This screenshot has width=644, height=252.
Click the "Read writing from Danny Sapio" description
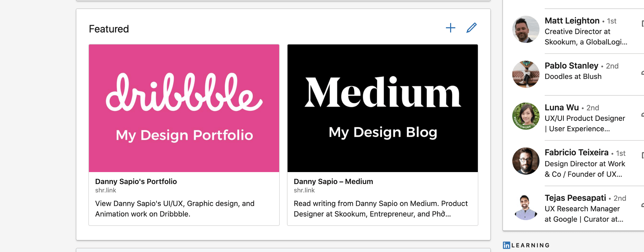pos(381,209)
